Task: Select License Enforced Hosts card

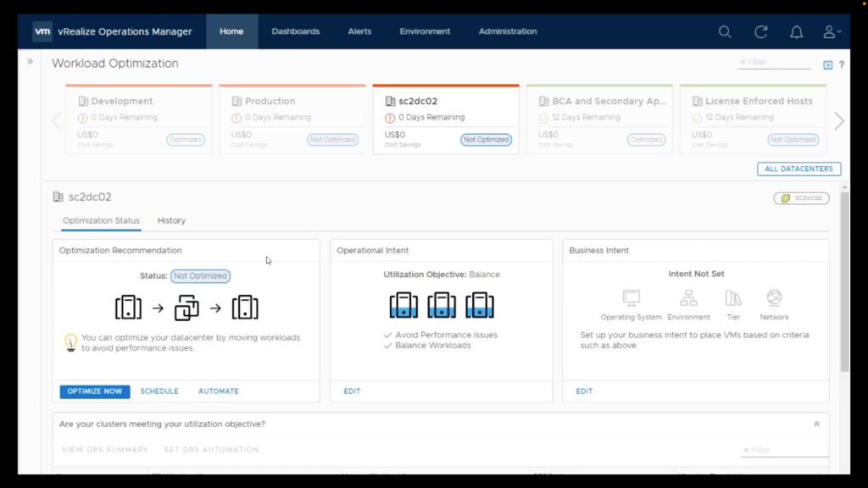Action: 753,119
